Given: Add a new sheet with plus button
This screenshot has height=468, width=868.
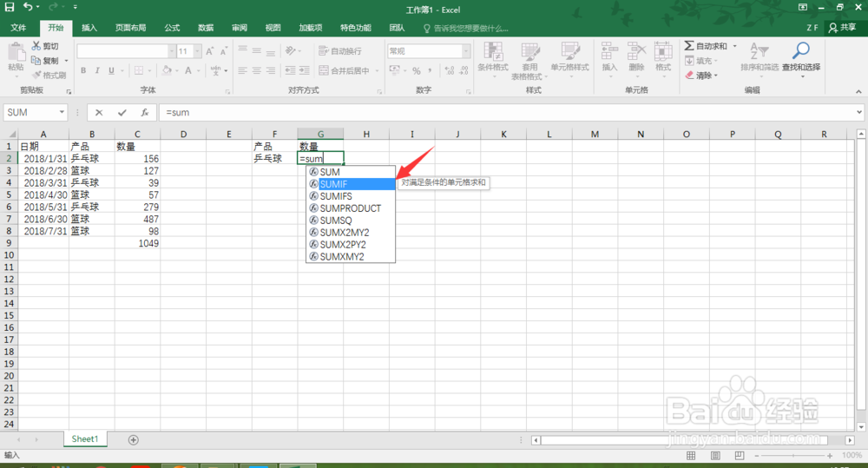Looking at the screenshot, I should (134, 439).
